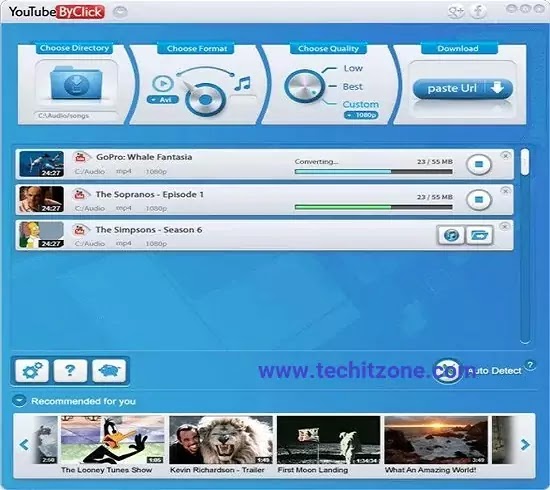Remove GoPro: Whale Fantasia from the list
Viewport: 550px width, 490px height.
(x=505, y=155)
